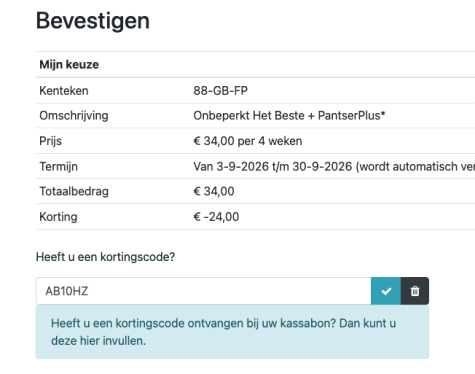The width and height of the screenshot is (475, 374).
Task: Click the Prijs row label
Action: pyautogui.click(x=50, y=141)
